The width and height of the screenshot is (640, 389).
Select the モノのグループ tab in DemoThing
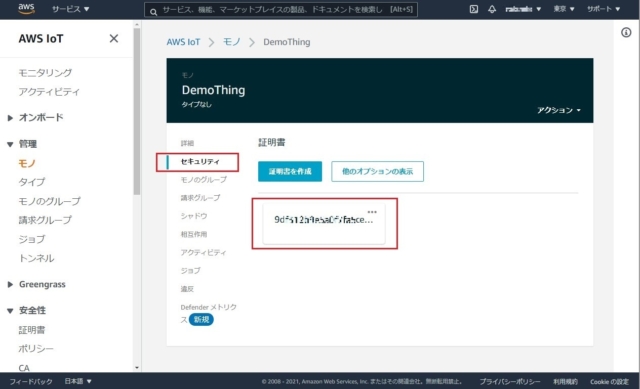[204, 180]
